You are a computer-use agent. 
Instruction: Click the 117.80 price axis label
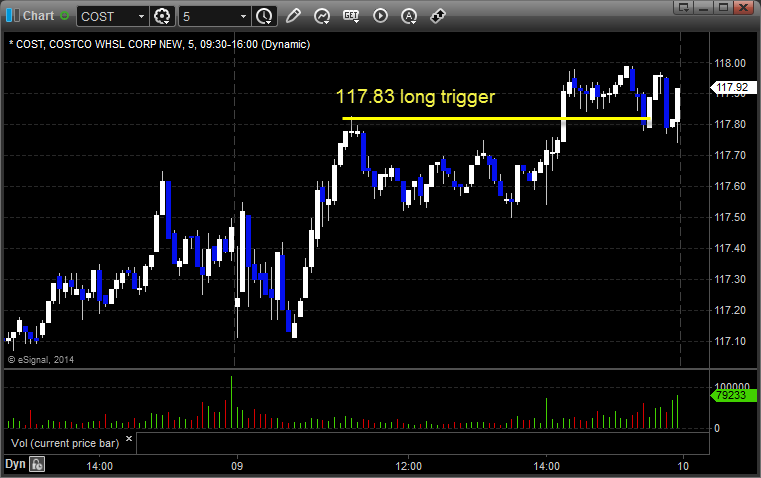(730, 124)
